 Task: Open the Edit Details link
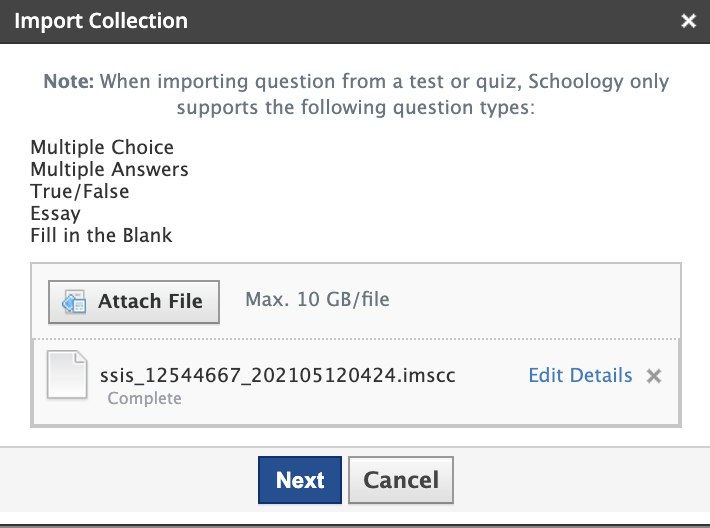580,376
